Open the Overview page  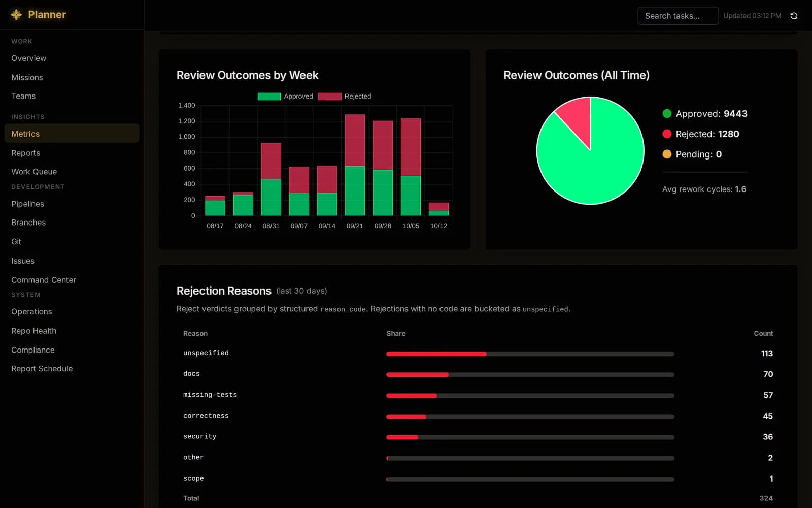point(29,58)
